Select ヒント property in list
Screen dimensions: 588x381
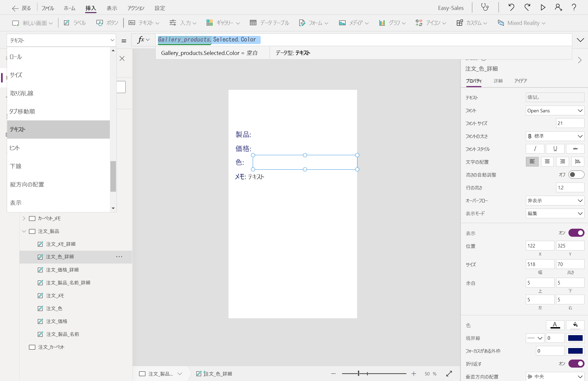pos(58,148)
